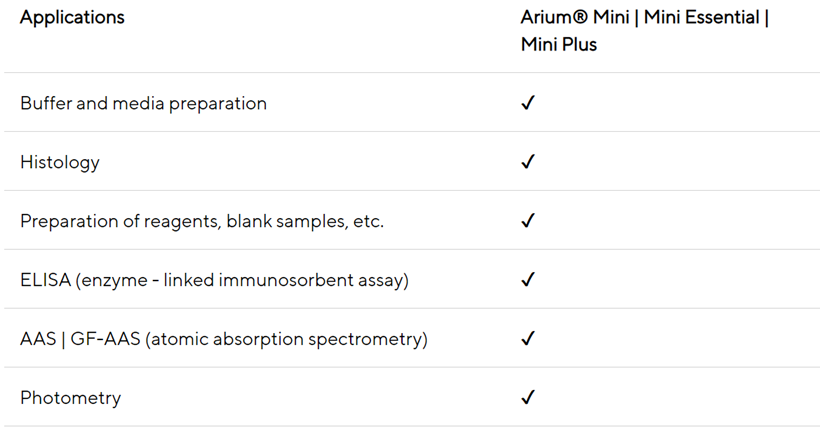This screenshot has width=820, height=432.
Task: Click the AAS atomic absorption spectrometry label
Action: pyautogui.click(x=223, y=339)
